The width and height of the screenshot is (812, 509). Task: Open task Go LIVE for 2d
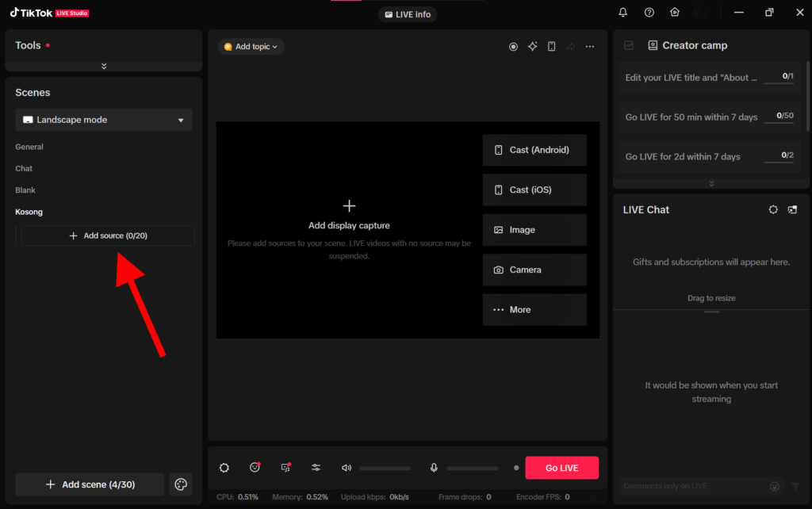pos(710,156)
